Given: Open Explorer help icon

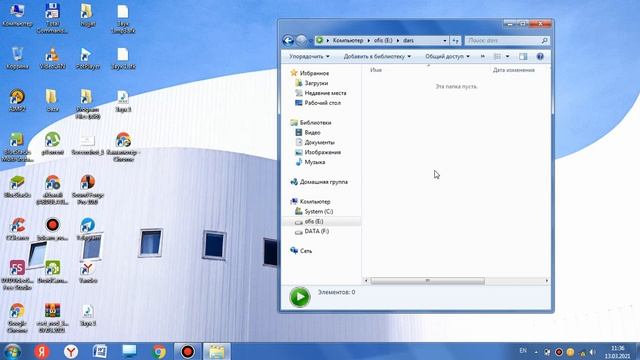Looking at the screenshot, I should [x=540, y=56].
